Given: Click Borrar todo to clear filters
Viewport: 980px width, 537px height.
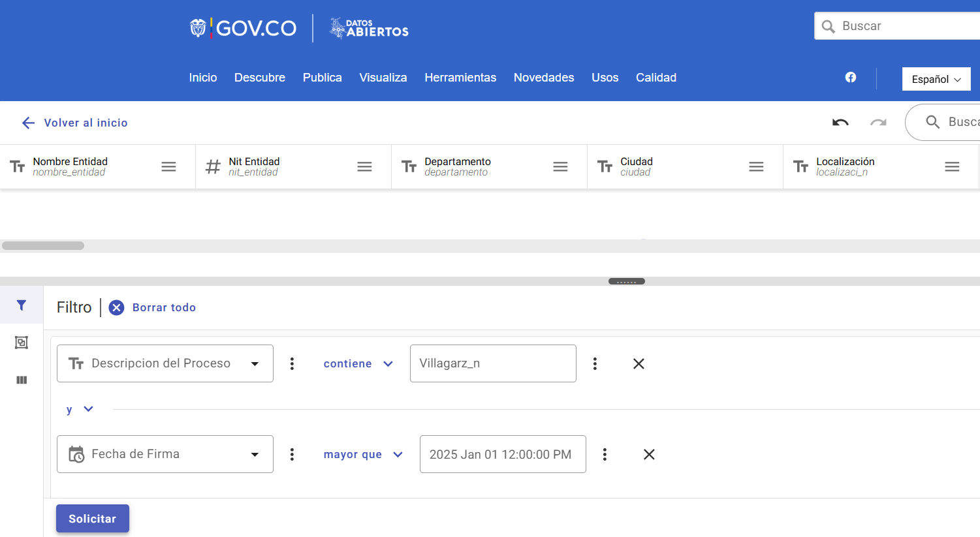Looking at the screenshot, I should pyautogui.click(x=152, y=307).
